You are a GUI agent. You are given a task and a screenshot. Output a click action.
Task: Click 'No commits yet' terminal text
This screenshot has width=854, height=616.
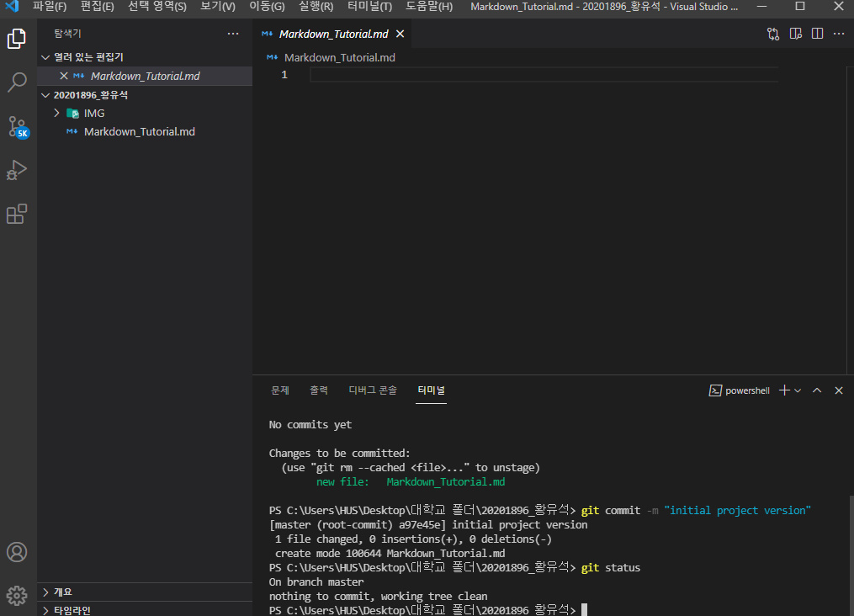(310, 425)
